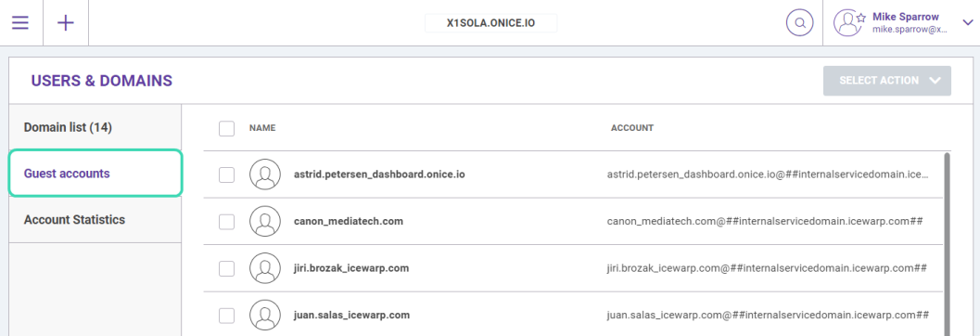Expand the Select Action dropdown
The image size is (980, 336).
click(887, 81)
